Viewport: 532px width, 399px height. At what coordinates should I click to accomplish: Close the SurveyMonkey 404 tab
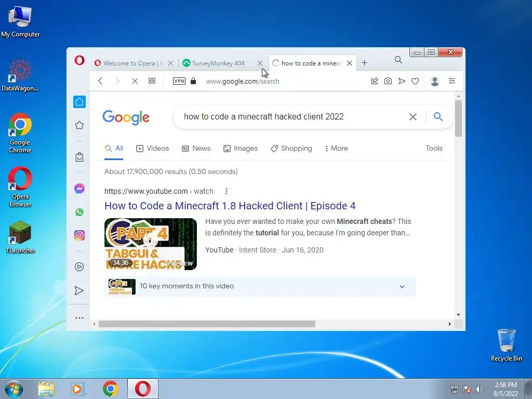(x=260, y=63)
